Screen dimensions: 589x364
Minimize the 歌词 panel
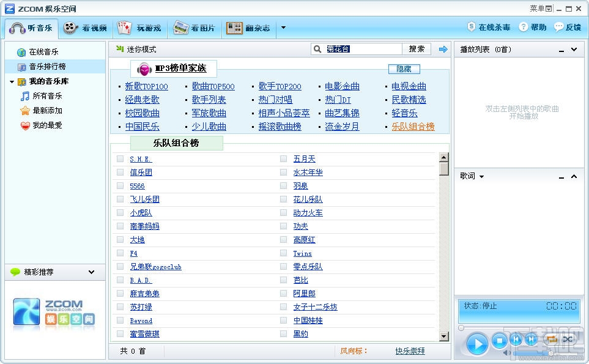click(x=561, y=177)
